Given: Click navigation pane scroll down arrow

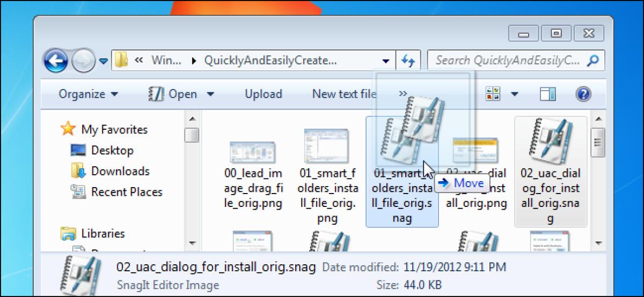Looking at the screenshot, I should 192,242.
